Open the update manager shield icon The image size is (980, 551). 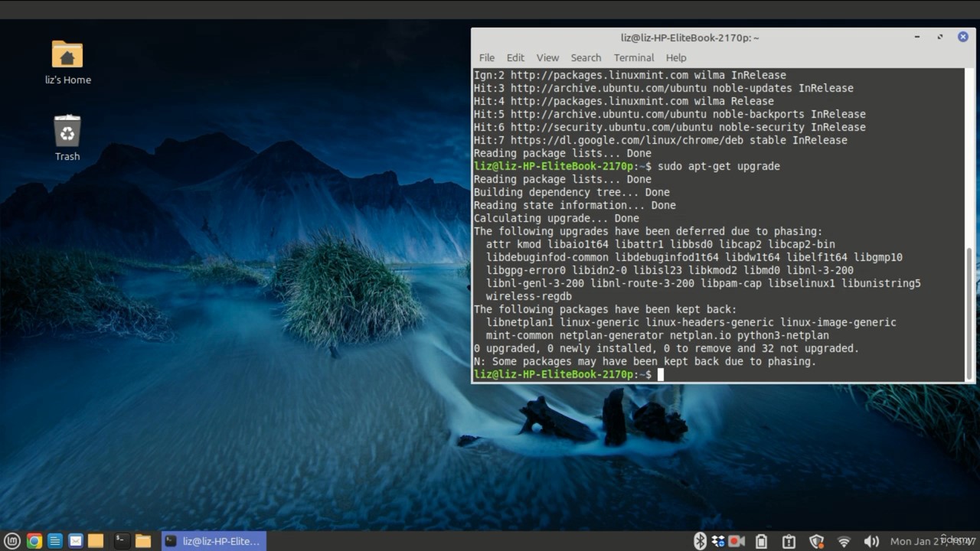pos(816,541)
